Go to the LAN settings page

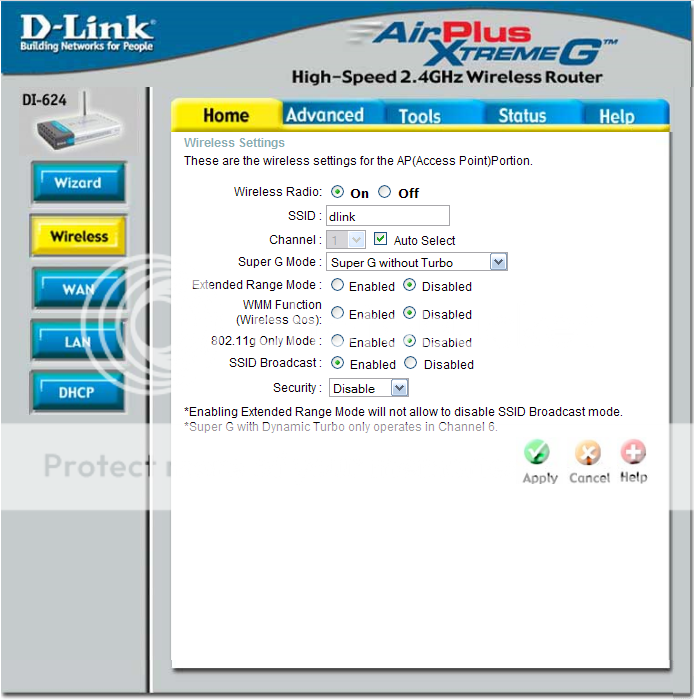click(x=78, y=341)
